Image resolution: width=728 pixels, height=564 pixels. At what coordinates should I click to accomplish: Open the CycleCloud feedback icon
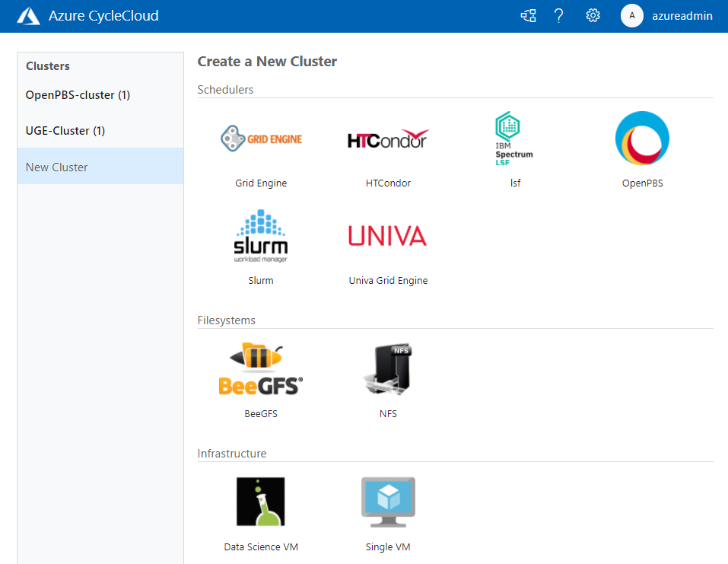528,15
